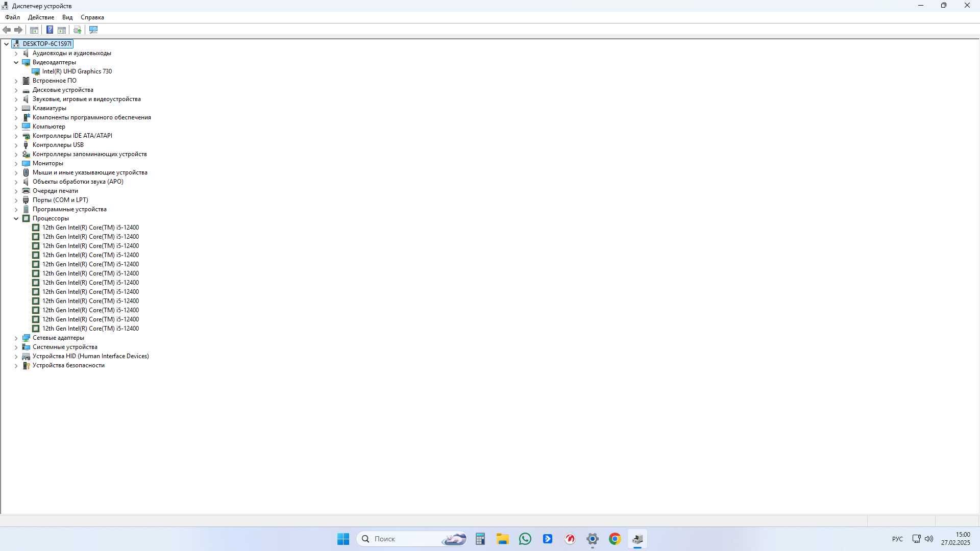
Task: Click the printer icon beside Очереди печати
Action: coord(26,191)
